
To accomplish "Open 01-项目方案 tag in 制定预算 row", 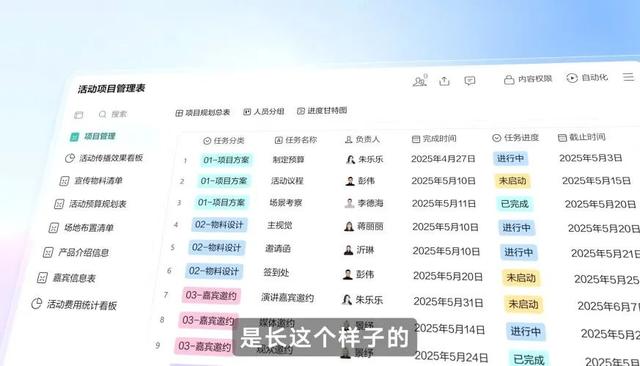I will click(226, 160).
